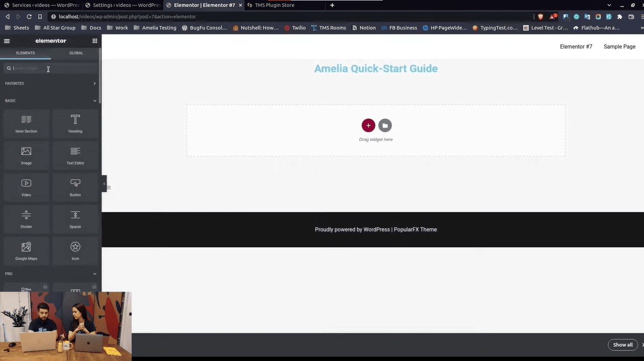Viewport: 644px width, 361px height.
Task: Select the Image widget
Action: [x=26, y=156]
